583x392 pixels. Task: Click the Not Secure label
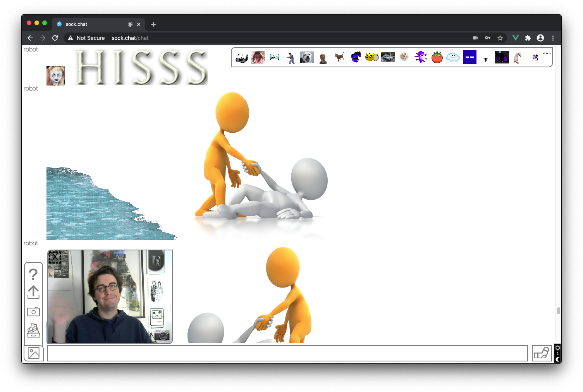pos(91,38)
